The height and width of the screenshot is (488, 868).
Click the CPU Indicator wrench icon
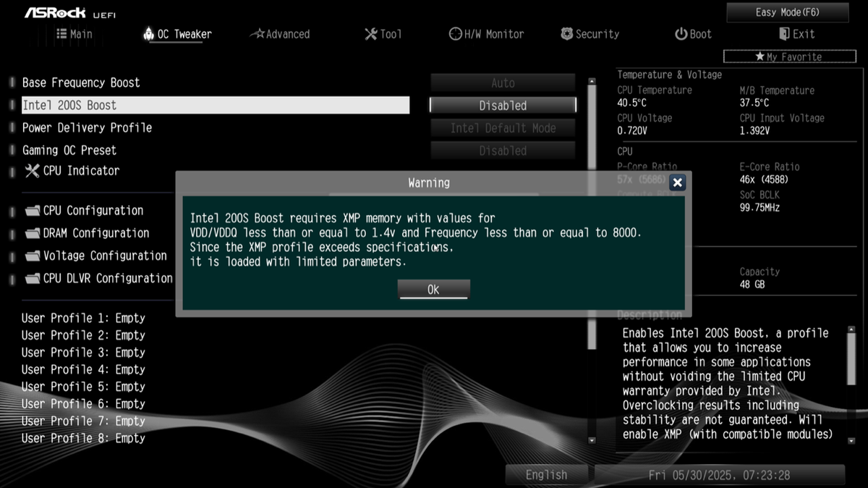(x=32, y=171)
